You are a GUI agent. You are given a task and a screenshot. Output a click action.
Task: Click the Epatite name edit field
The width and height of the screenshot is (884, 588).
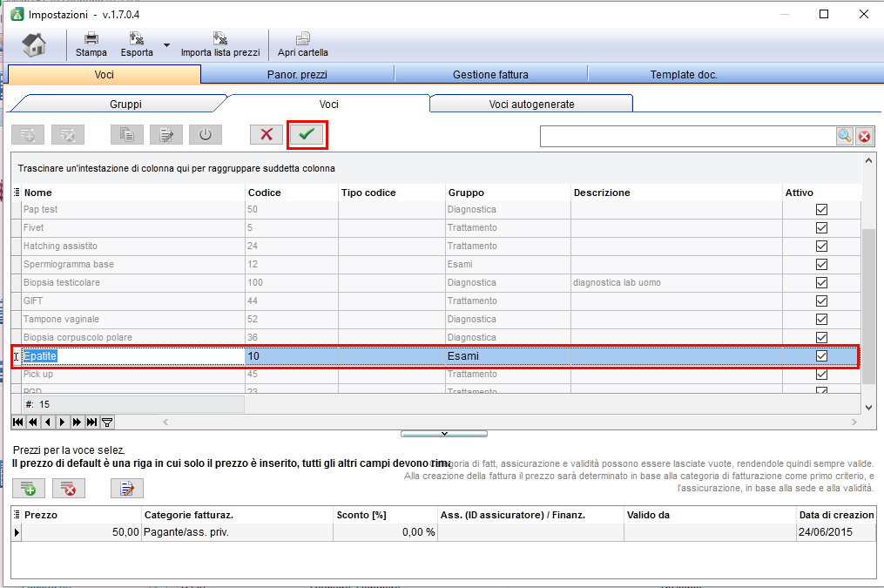[133, 355]
